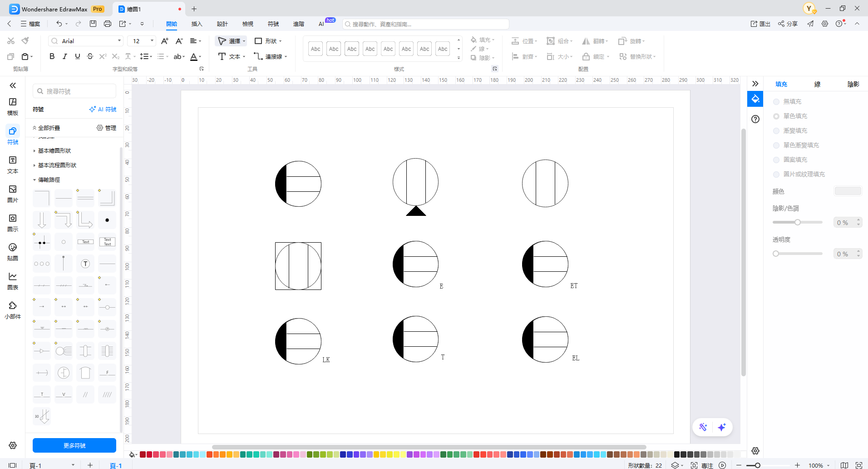Open the Templates sidebar panel
The image size is (868, 469).
(x=13, y=106)
